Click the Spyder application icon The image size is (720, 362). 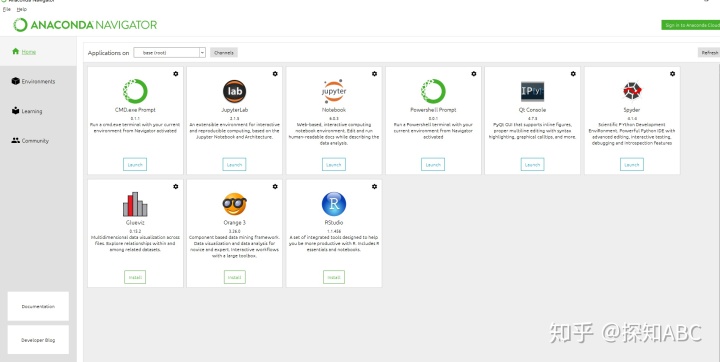[632, 91]
